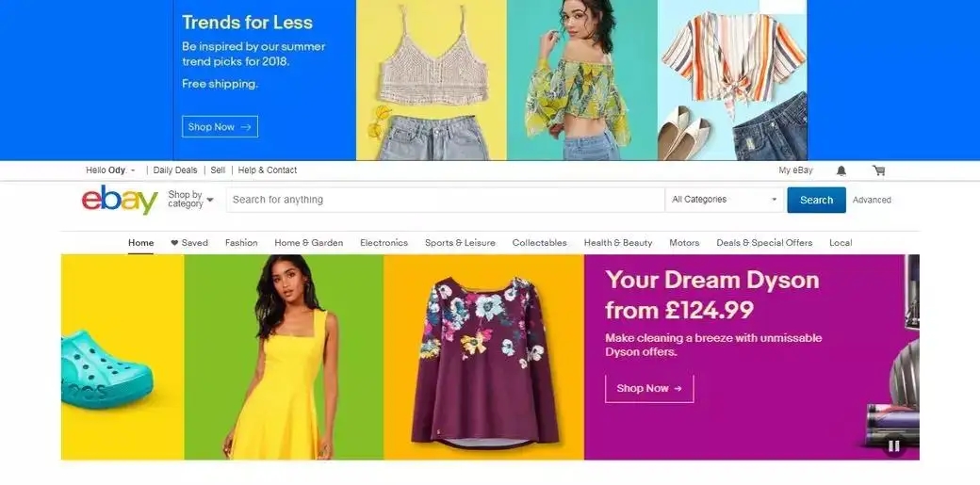The image size is (980, 485).
Task: Select the Fashion navigation tab
Action: pyautogui.click(x=241, y=243)
